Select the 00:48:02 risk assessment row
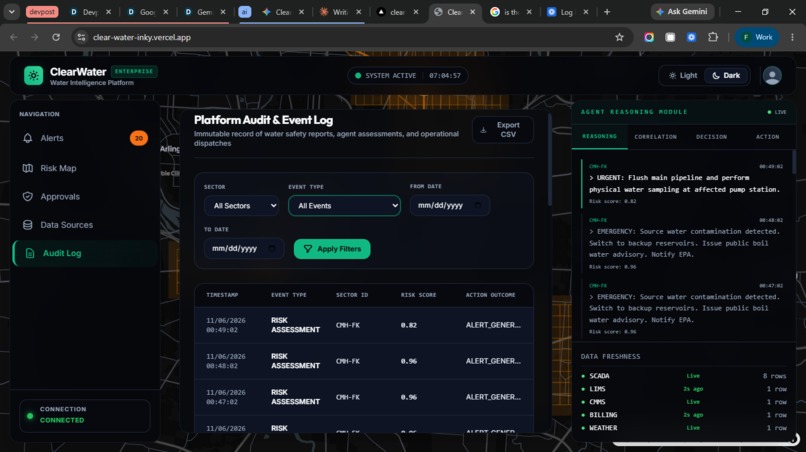 pos(364,361)
